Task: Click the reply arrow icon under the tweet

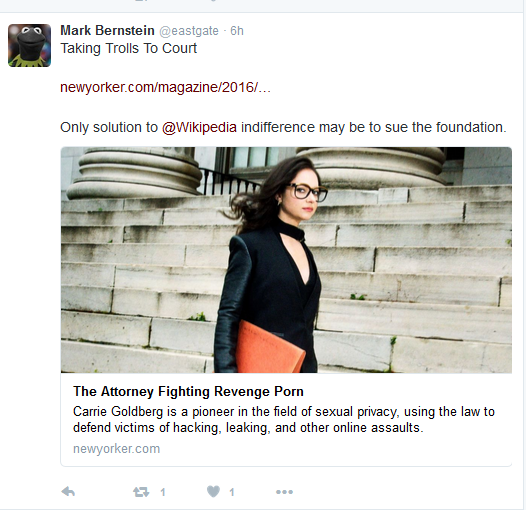Action: pos(68,492)
